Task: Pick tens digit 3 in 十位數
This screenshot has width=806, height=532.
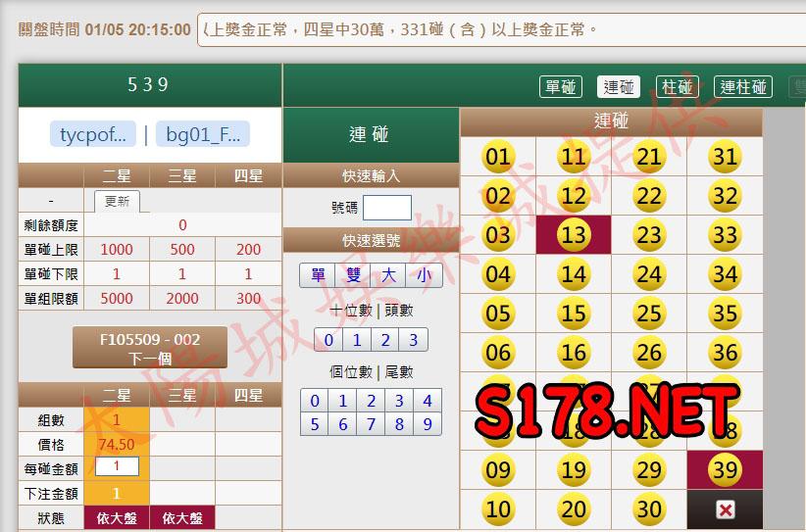Action: (413, 340)
